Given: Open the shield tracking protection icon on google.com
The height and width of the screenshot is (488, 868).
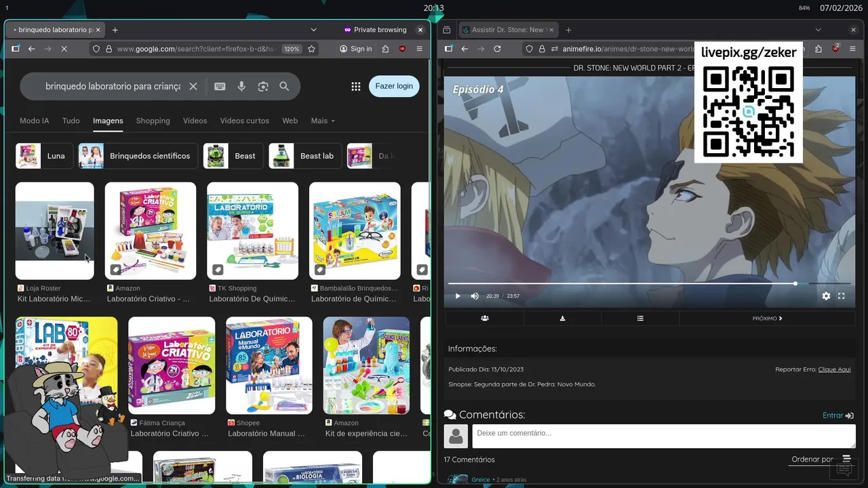Looking at the screenshot, I should (96, 49).
